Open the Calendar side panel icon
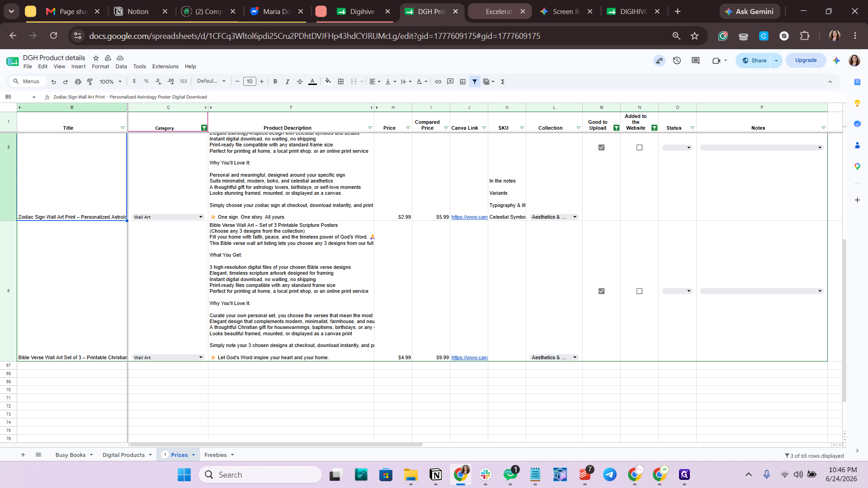The image size is (868, 488). [x=857, y=82]
